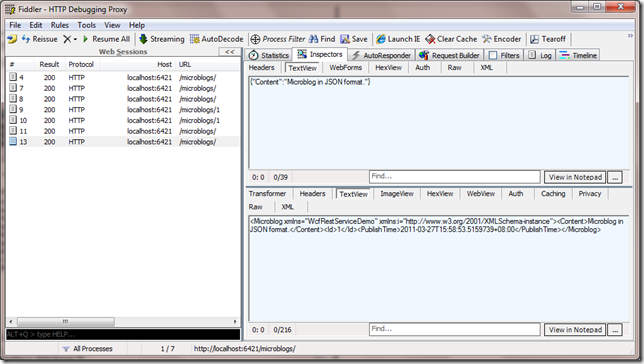The height and width of the screenshot is (364, 644).
Task: Open the Edit menu
Action: (x=36, y=25)
